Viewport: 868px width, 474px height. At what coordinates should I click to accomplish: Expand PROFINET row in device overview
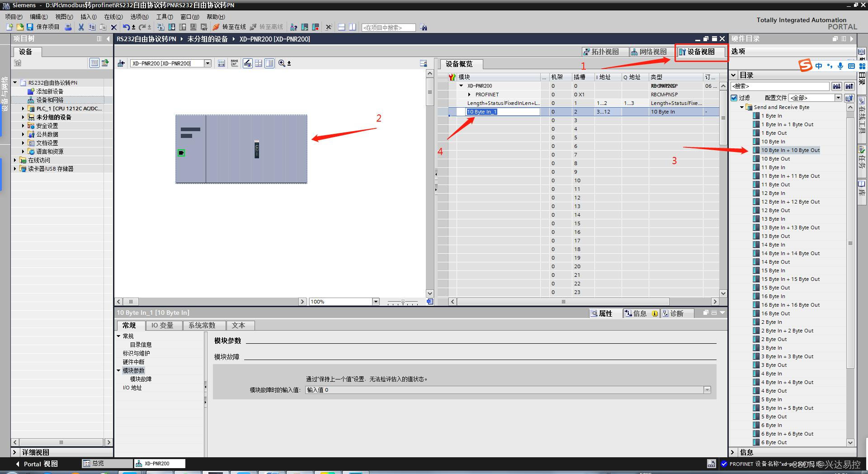[469, 95]
